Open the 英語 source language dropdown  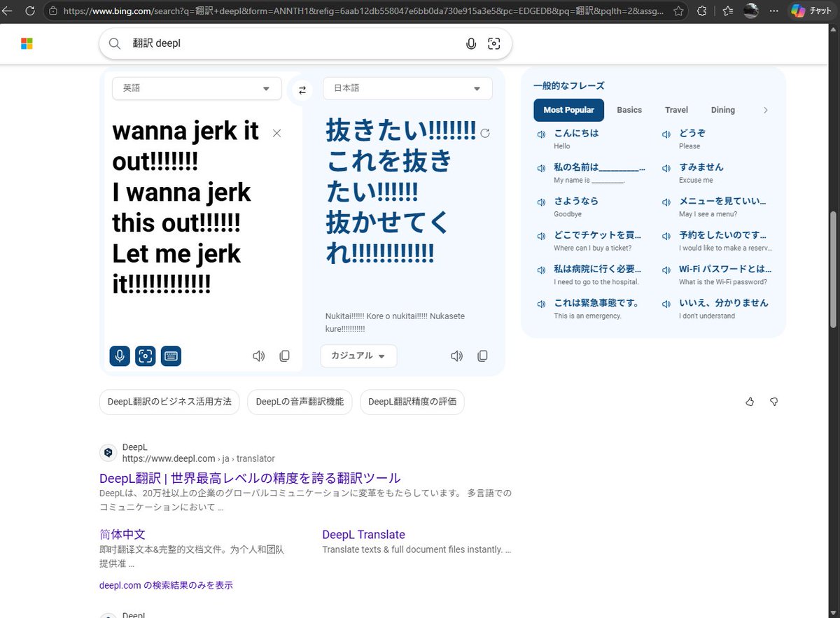pyautogui.click(x=197, y=88)
